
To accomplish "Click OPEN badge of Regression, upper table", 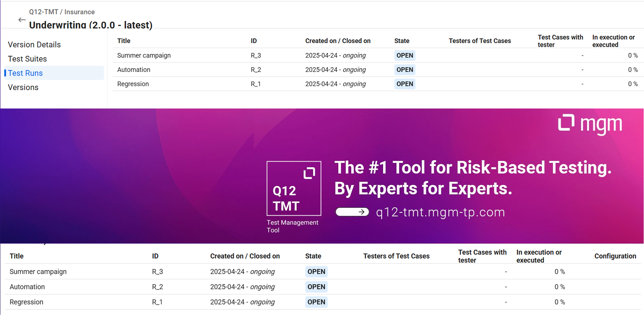I will click(x=405, y=84).
